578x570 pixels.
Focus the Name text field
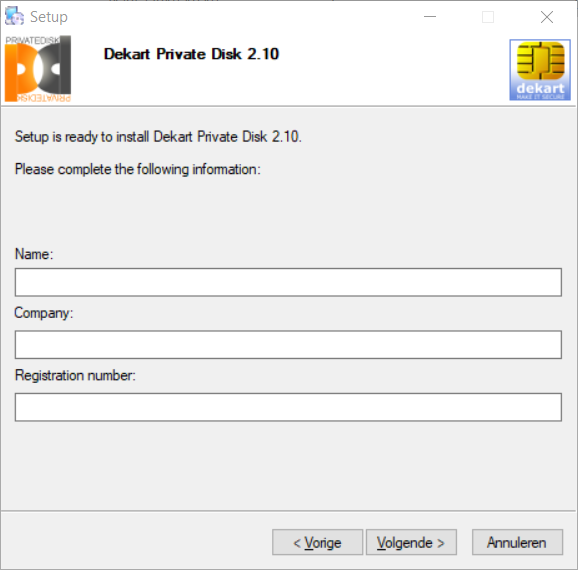(x=288, y=282)
